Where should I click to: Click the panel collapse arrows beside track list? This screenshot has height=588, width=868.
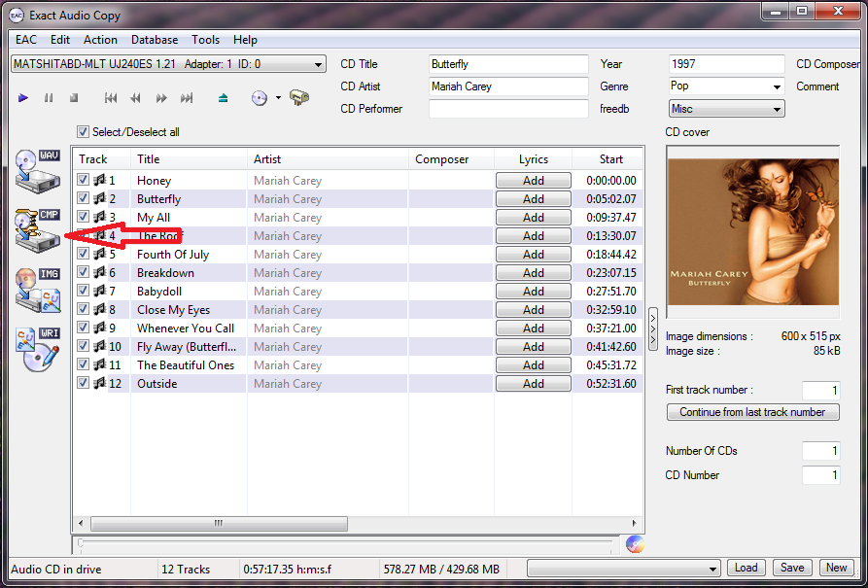[653, 329]
